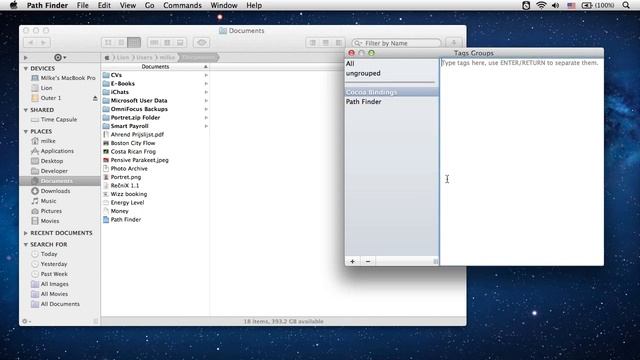This screenshot has width=640, height=360.
Task: Click the Filter by Name field
Action: coord(396,43)
